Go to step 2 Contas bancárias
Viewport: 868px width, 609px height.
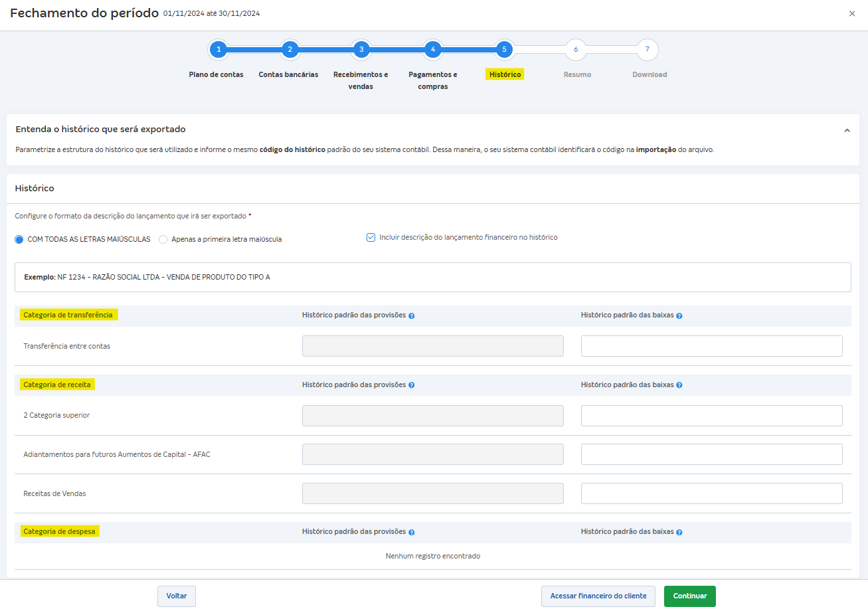290,50
